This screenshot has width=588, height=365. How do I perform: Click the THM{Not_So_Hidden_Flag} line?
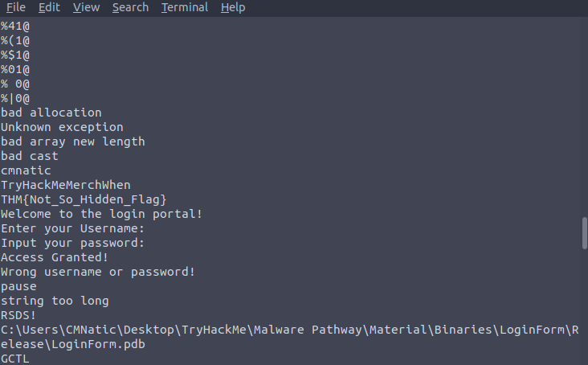pos(84,199)
